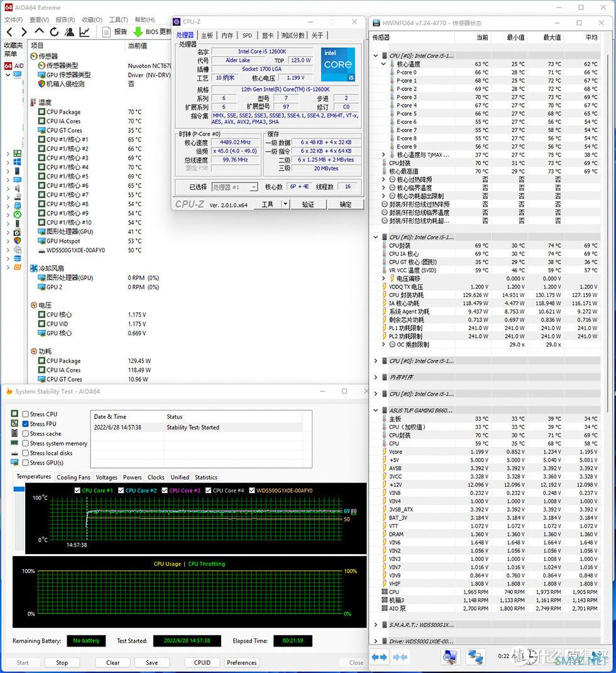616x673 pixels.
Task: Enable the Stress GPU(s) checkbox
Action: [x=26, y=463]
